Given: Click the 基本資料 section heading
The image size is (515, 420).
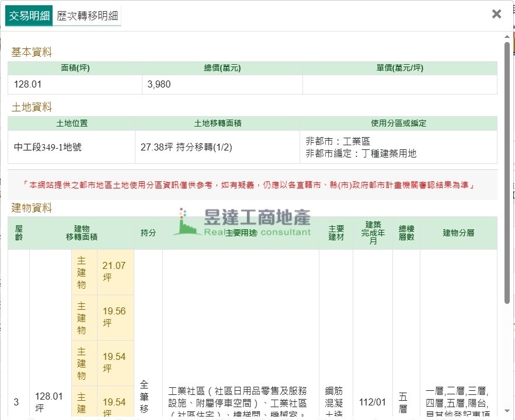Looking at the screenshot, I should (32, 52).
